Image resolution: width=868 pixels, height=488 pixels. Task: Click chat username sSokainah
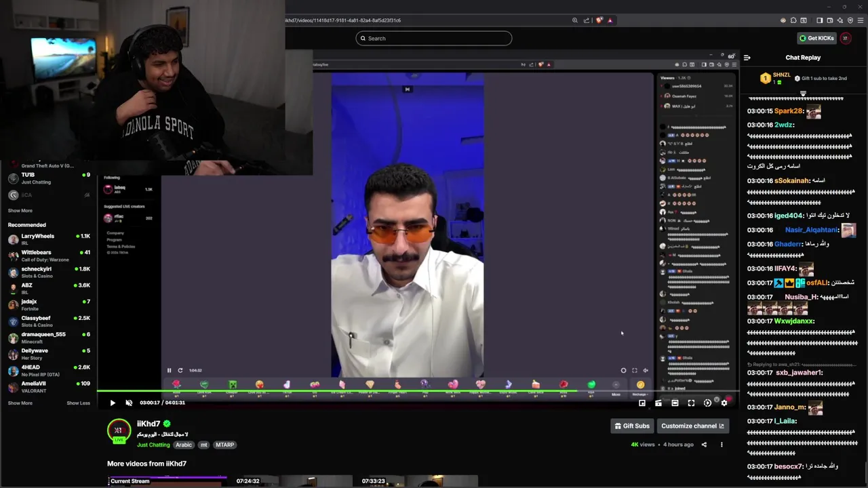click(x=791, y=181)
